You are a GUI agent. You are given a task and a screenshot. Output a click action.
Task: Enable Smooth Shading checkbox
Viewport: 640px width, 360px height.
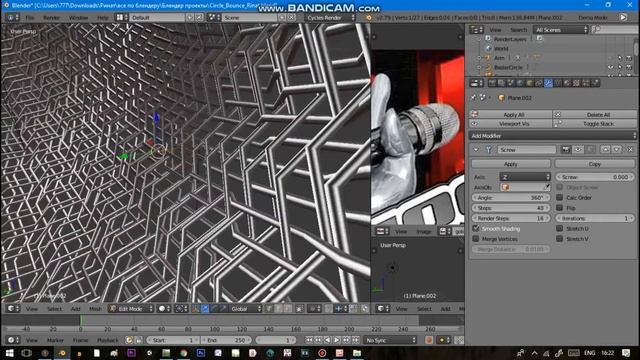pos(476,229)
